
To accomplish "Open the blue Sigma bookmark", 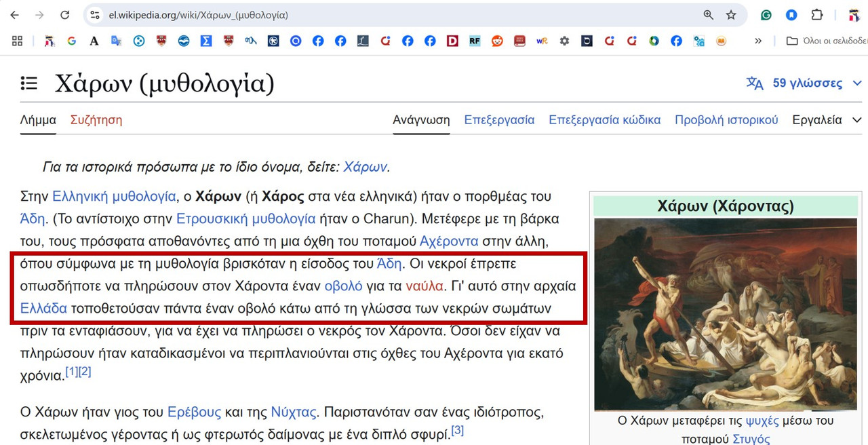I will 205,41.
